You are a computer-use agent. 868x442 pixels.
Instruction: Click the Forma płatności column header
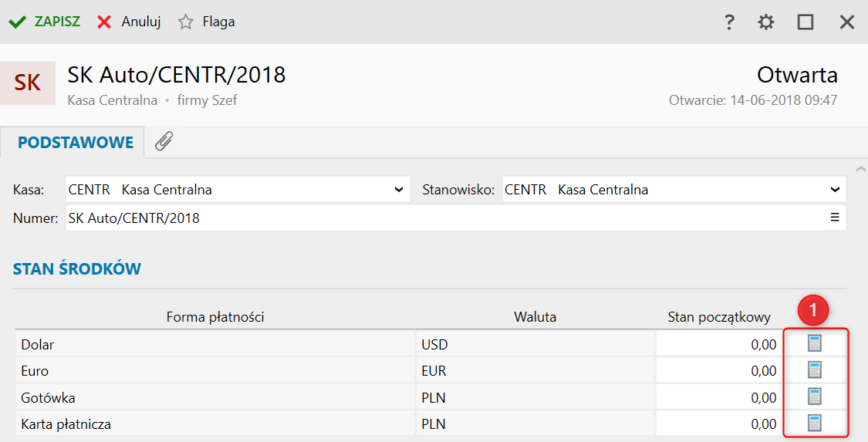[x=215, y=316]
